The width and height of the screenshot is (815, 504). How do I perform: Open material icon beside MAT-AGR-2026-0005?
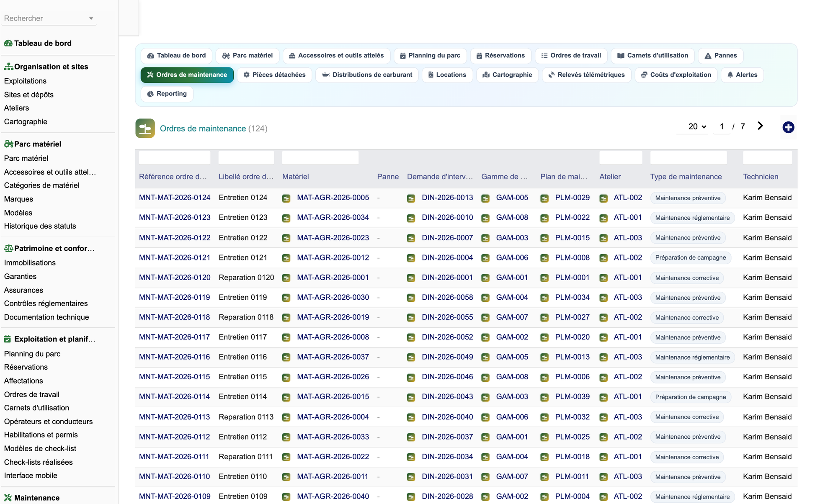click(x=286, y=198)
